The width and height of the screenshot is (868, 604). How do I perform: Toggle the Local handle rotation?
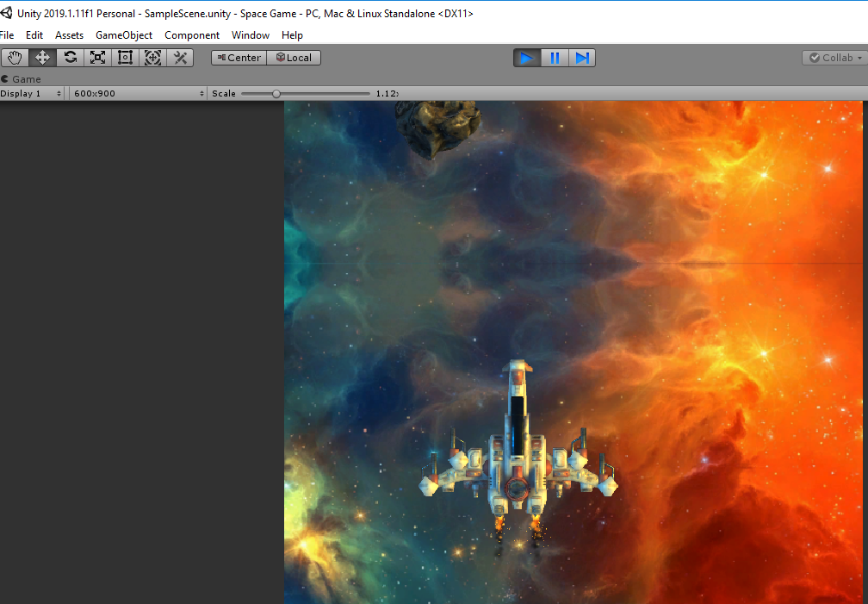294,58
